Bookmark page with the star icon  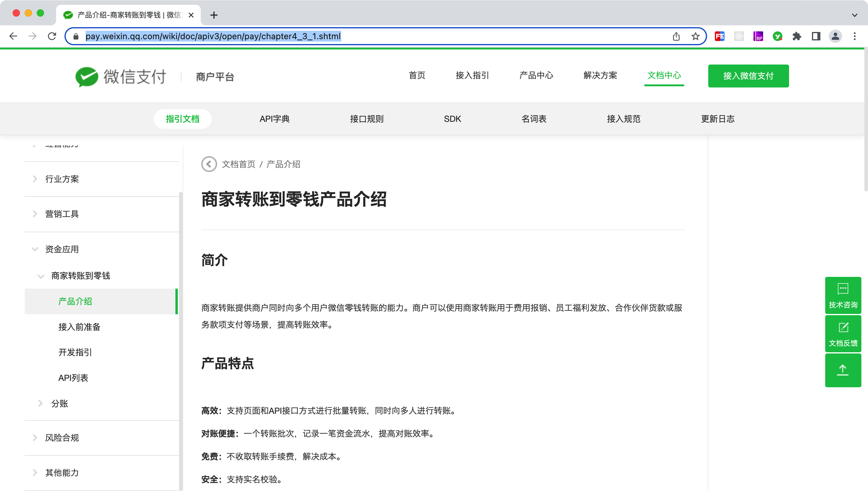(x=696, y=36)
